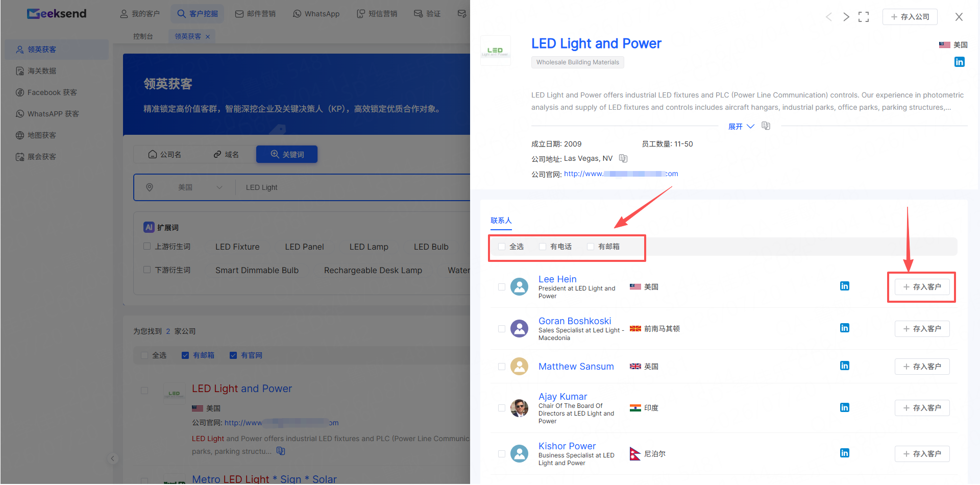Open LED Light and Power result title
Image resolution: width=980 pixels, height=485 pixels.
[x=242, y=389]
